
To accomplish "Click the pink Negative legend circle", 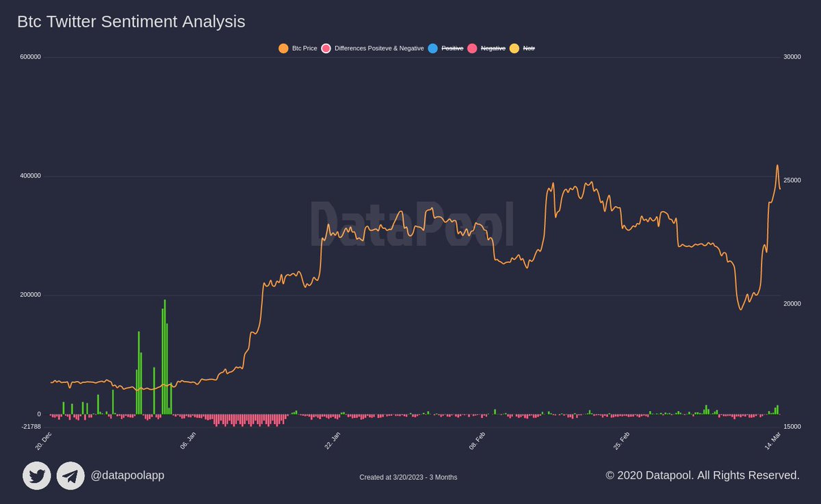I will (x=472, y=49).
